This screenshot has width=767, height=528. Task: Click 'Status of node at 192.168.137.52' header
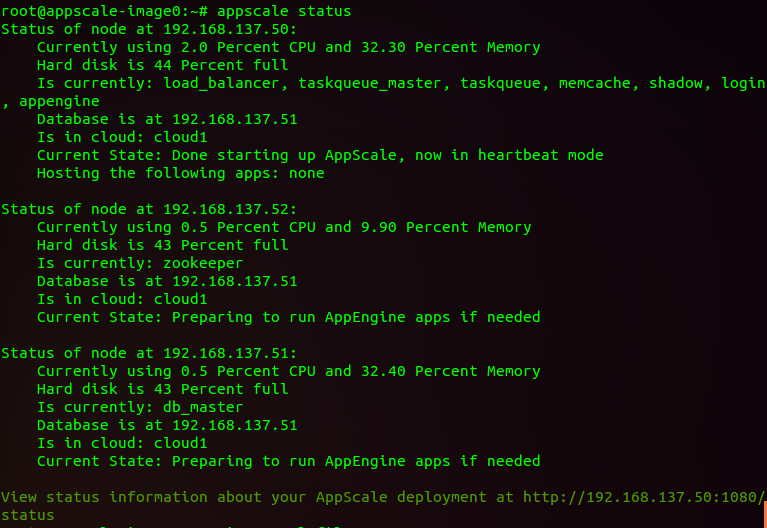[149, 209]
